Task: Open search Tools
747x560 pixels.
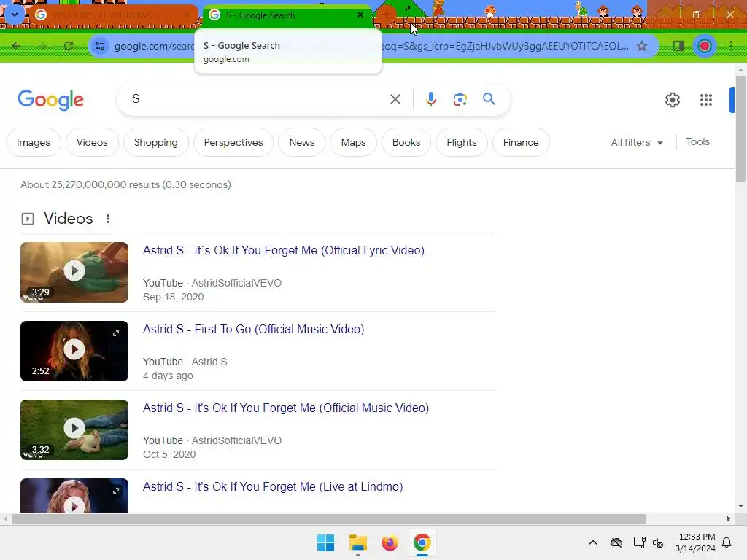Action: click(x=697, y=142)
